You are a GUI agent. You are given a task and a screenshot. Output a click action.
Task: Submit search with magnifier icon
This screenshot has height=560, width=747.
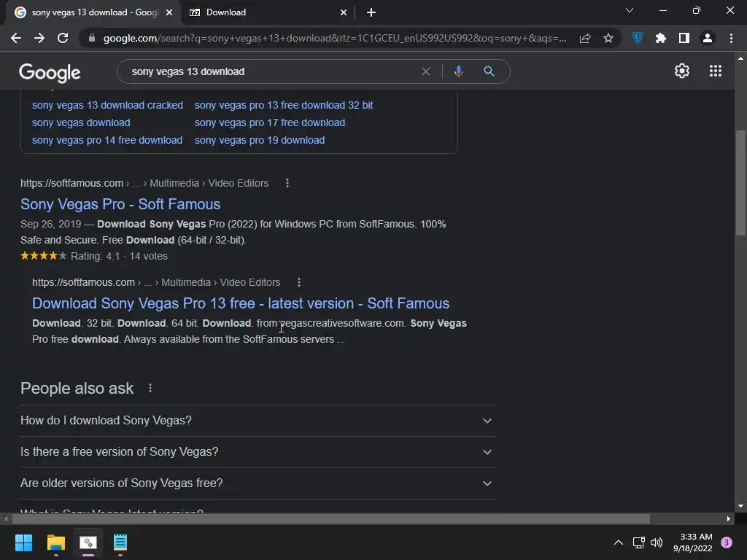(489, 71)
